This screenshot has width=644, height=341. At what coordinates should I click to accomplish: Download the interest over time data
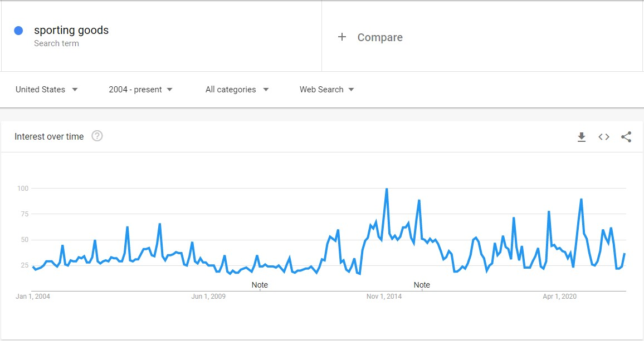click(x=581, y=137)
